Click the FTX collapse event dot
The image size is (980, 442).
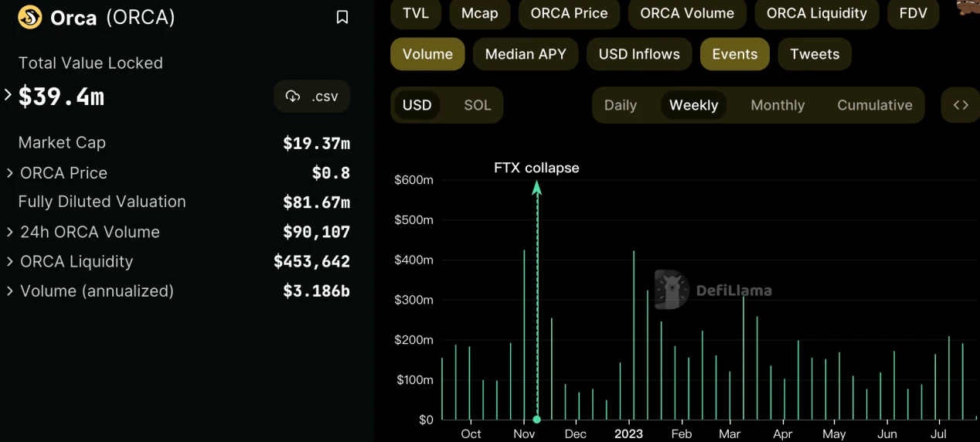pos(536,420)
